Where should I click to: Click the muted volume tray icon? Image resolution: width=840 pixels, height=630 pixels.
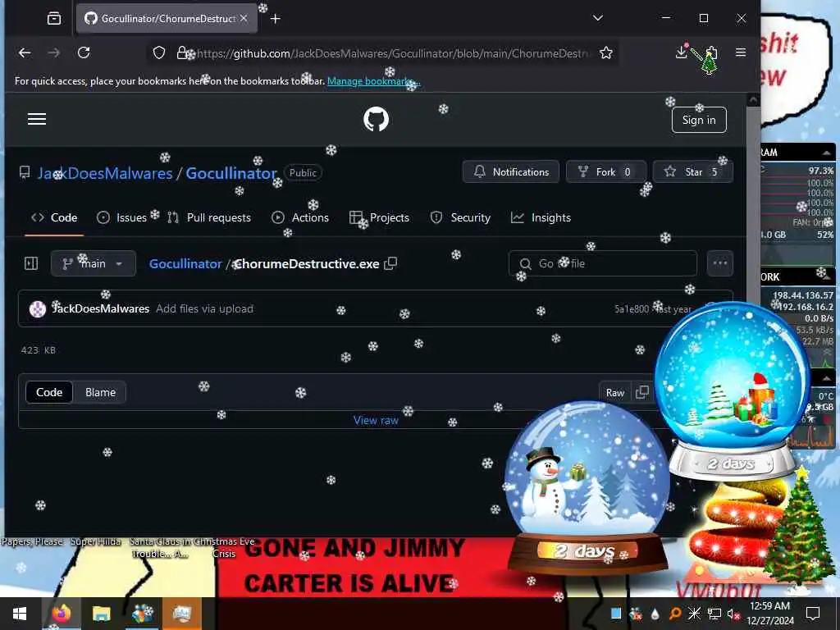pyautogui.click(x=733, y=614)
